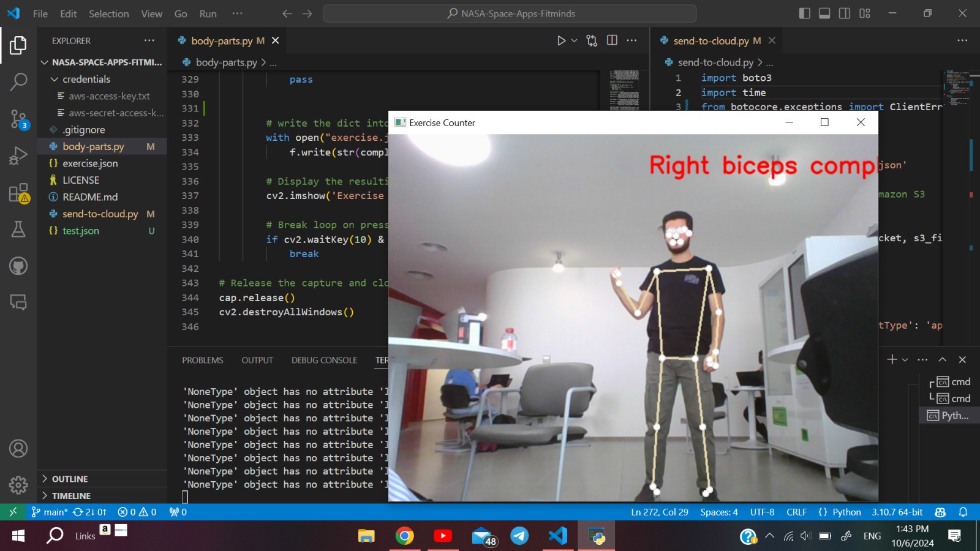The image size is (980, 551).
Task: Toggle the secondary side bar layout
Action: pos(845,13)
